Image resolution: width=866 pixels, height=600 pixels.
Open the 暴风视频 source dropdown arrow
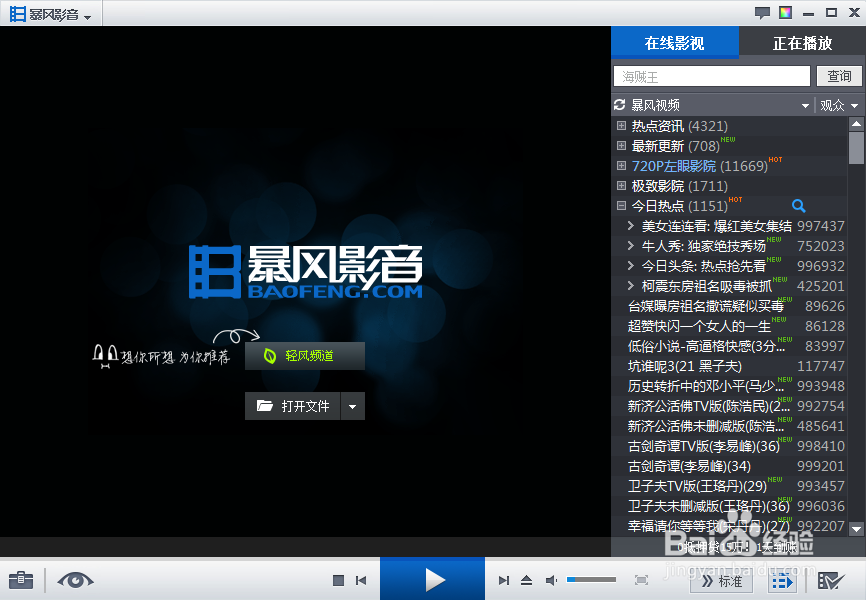tap(805, 106)
